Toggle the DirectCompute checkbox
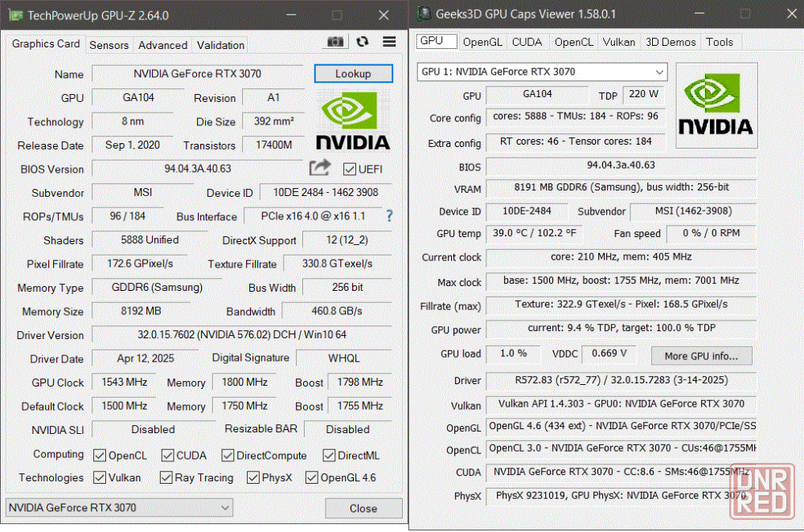 pos(228,456)
